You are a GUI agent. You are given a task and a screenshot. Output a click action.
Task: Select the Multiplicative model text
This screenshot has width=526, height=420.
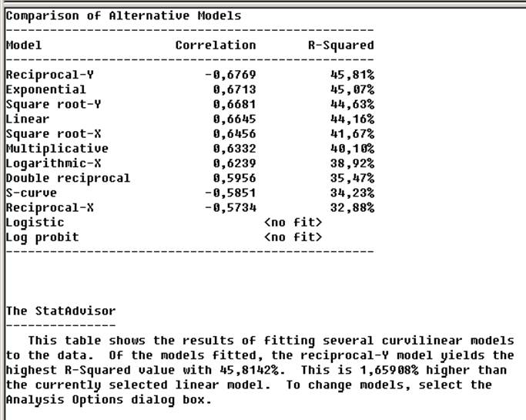(57, 149)
